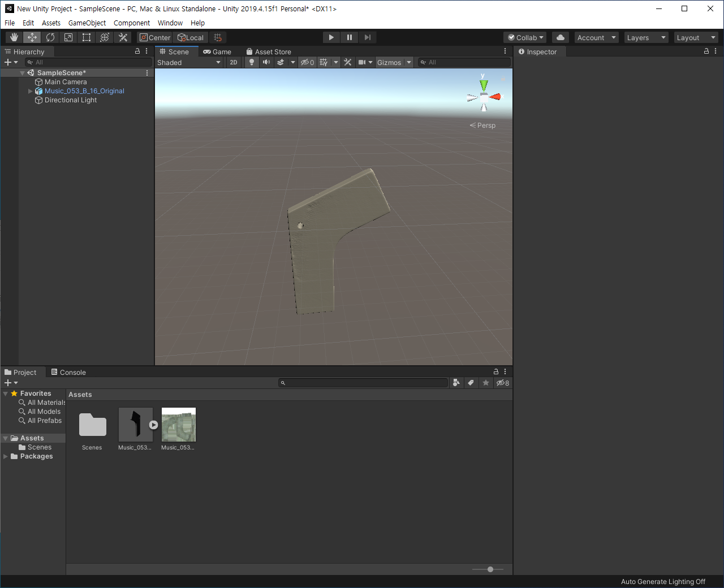Toggle grid snapping icon in toolbar

218,37
